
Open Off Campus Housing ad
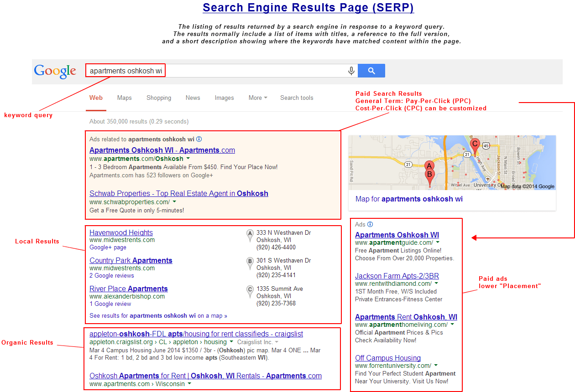click(x=388, y=358)
